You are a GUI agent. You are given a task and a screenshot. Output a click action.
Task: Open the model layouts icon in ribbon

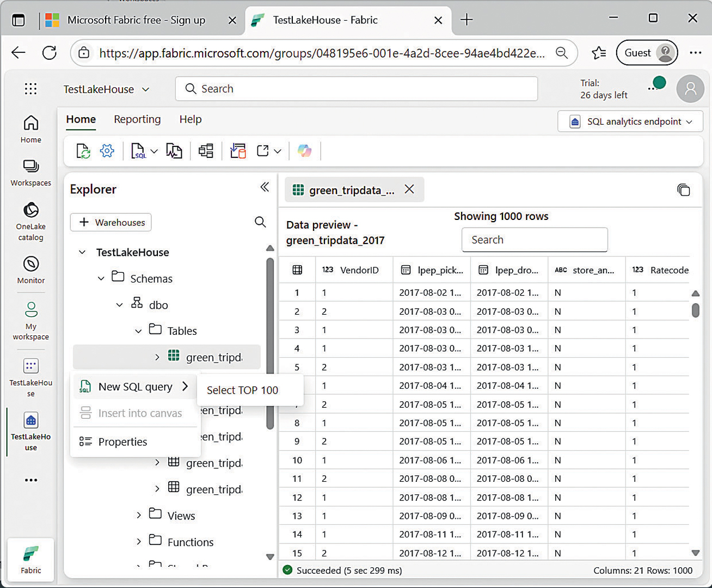click(206, 151)
